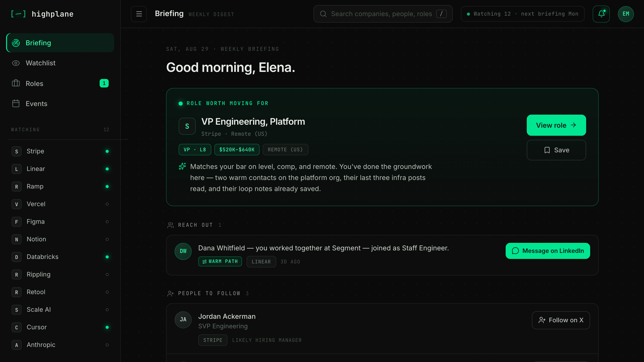
Task: Click the Ramp green activity dot
Action: coord(107,187)
